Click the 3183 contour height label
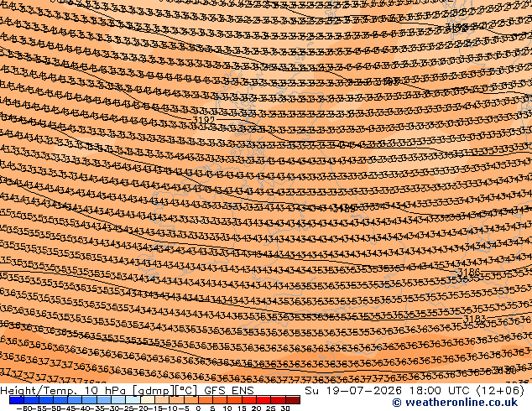The image size is (532, 411). coord(474,319)
